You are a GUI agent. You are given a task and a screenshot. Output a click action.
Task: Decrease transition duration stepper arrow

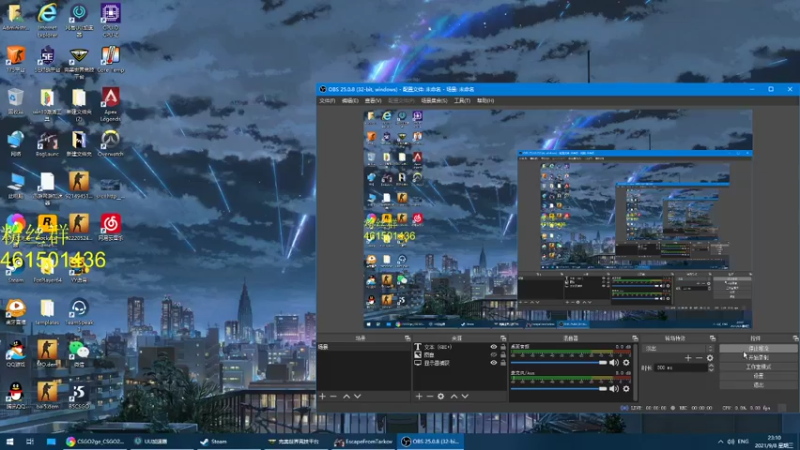point(711,369)
